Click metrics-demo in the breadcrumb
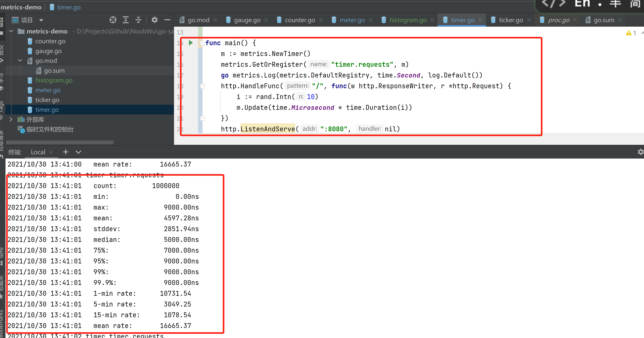644x338 pixels. click(x=21, y=7)
